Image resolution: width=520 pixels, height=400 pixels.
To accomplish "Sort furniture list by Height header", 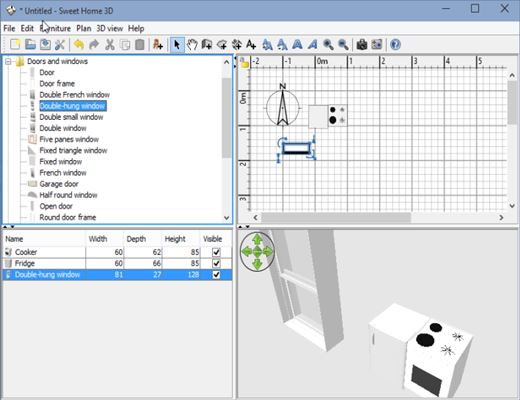I will click(x=181, y=239).
